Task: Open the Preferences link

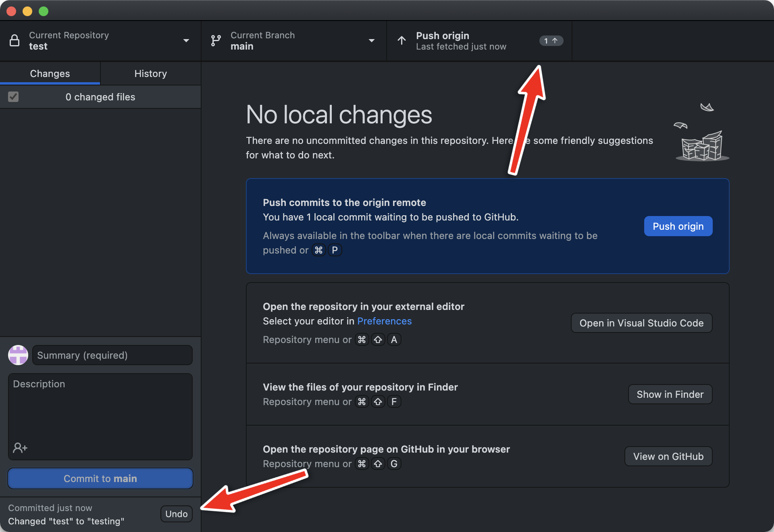Action: [384, 321]
